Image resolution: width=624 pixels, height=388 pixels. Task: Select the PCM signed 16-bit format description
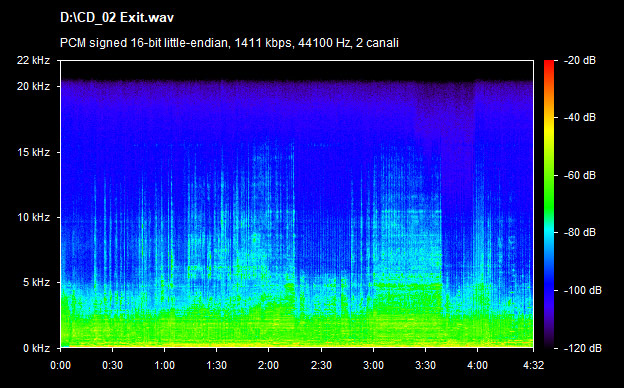[x=229, y=43]
